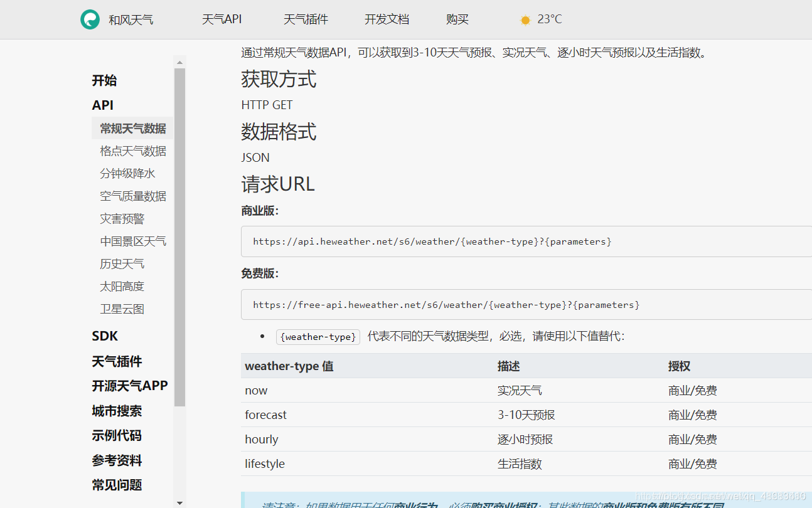This screenshot has height=508, width=812.
Task: Open 历史天气 documentation
Action: (x=122, y=263)
